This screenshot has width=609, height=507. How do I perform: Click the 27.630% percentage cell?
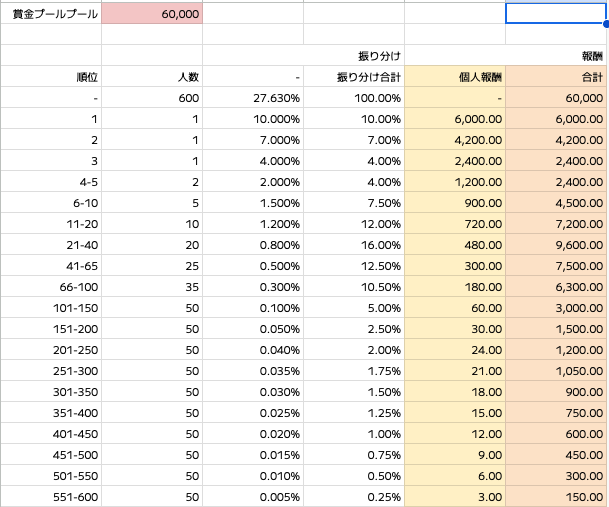[x=253, y=98]
